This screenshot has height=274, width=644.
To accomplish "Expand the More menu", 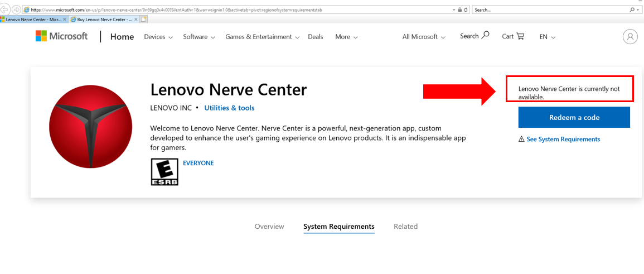I will coord(346,37).
